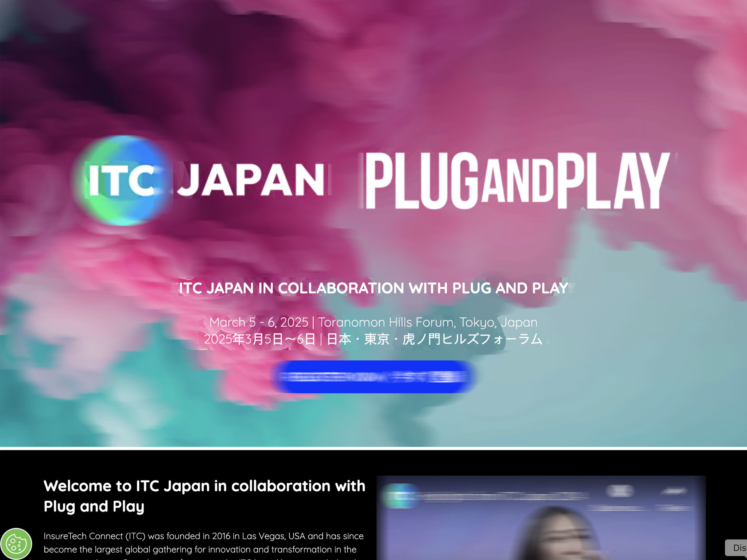Image resolution: width=747 pixels, height=560 pixels.
Task: Click the ITC globe logo
Action: click(x=123, y=181)
